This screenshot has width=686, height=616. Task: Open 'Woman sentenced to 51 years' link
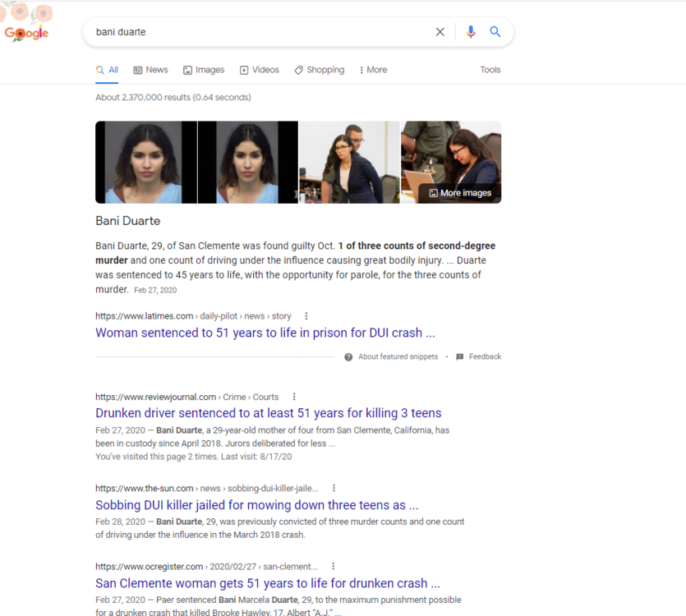(265, 333)
